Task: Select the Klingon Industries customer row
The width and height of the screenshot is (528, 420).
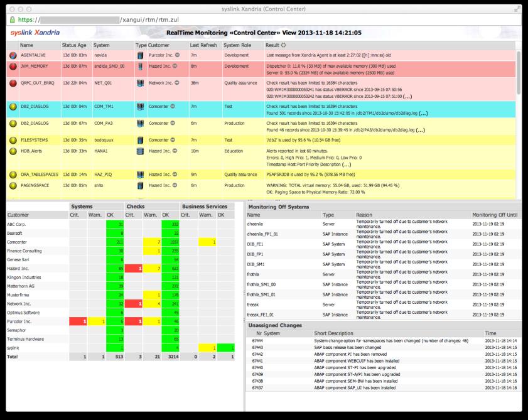Action: (x=121, y=277)
